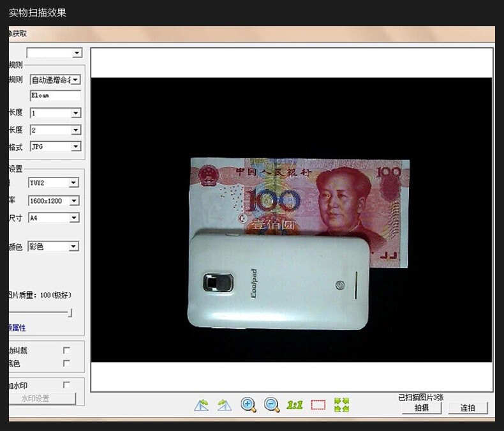Rotate the preview image left

click(x=202, y=405)
